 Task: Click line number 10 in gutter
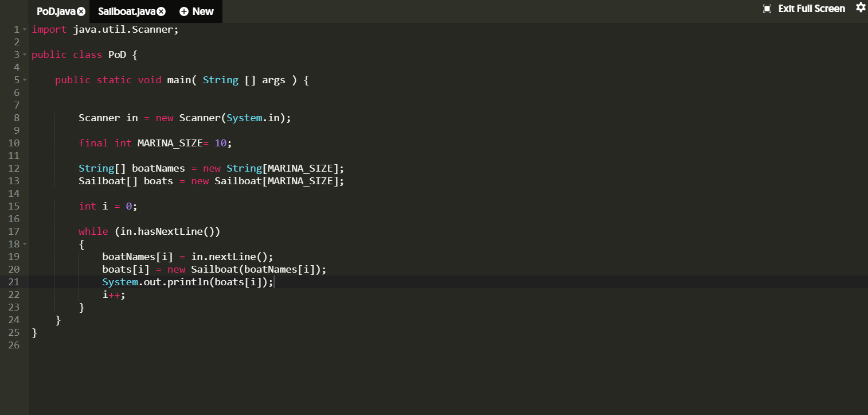[x=14, y=143]
